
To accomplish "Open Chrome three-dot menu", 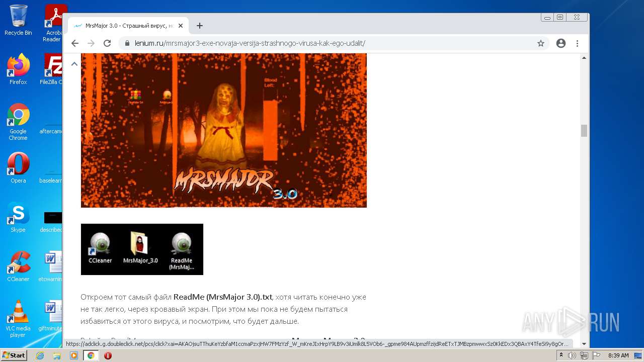I will click(x=578, y=43).
